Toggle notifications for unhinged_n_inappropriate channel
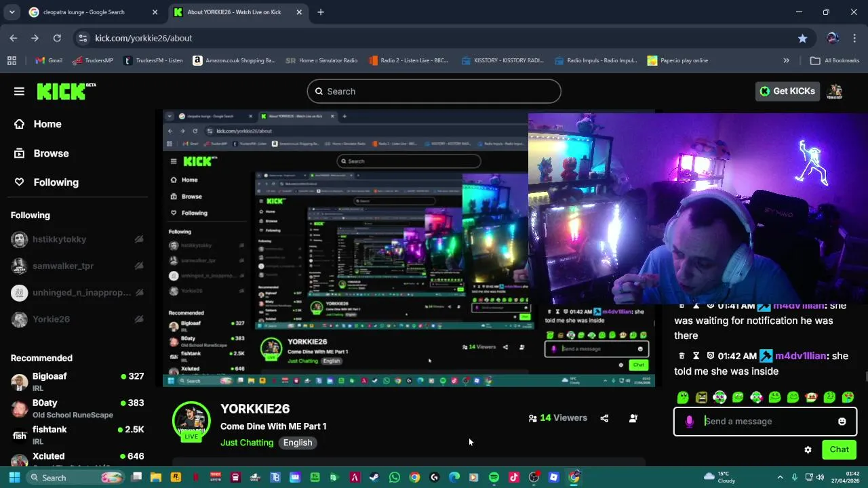The height and width of the screenshot is (488, 868). coord(139,293)
